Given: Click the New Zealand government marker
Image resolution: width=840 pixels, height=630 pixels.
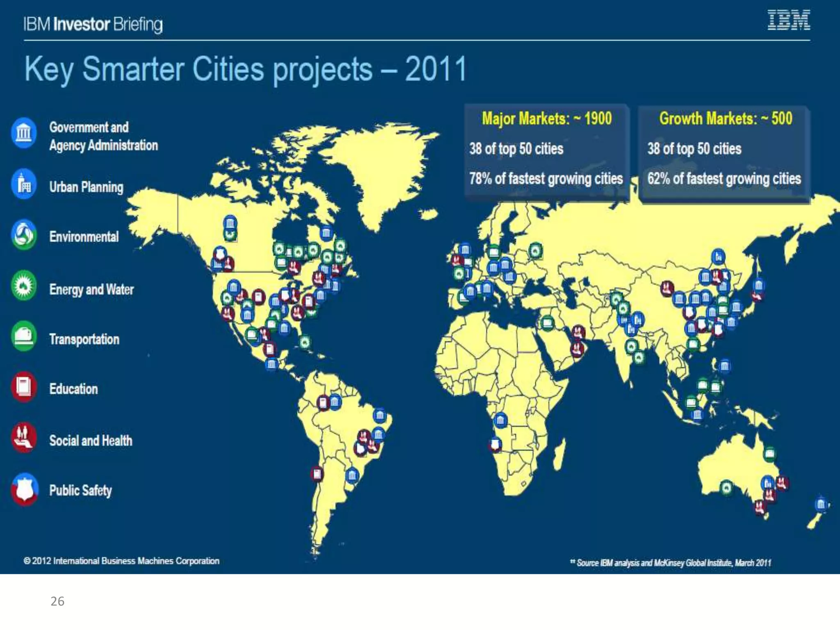Looking at the screenshot, I should [821, 504].
